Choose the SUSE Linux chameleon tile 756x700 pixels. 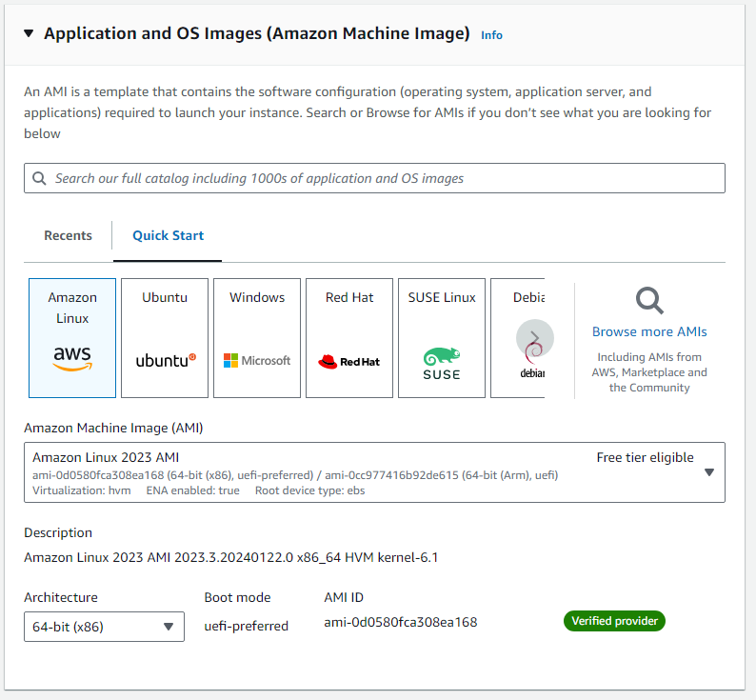[x=442, y=338]
